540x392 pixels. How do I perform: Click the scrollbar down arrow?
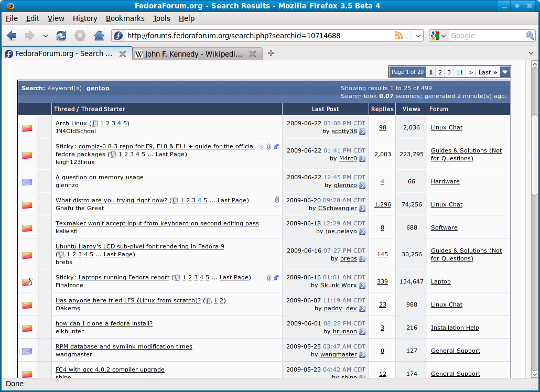point(534,374)
